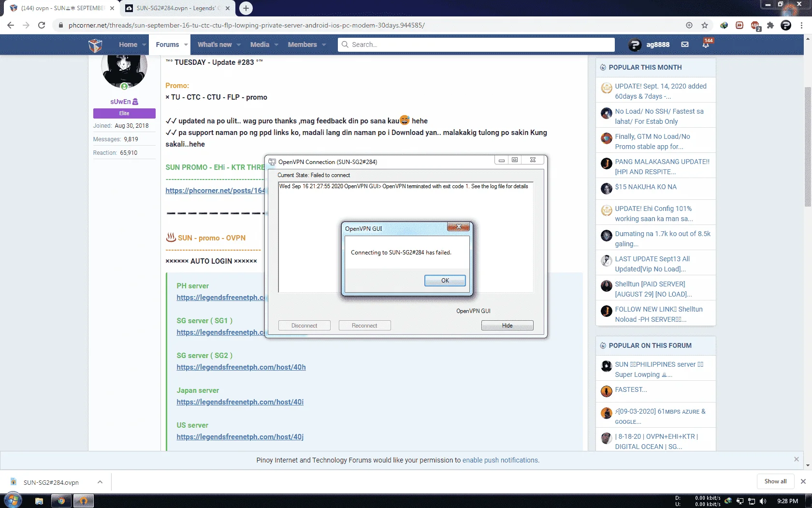This screenshot has width=812, height=508.
Task: Open the Japan server host/40i link
Action: click(240, 402)
